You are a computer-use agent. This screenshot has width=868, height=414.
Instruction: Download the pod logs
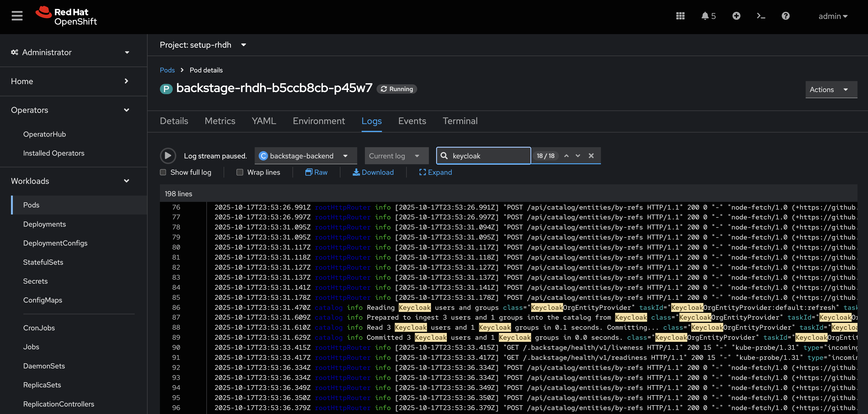click(373, 172)
